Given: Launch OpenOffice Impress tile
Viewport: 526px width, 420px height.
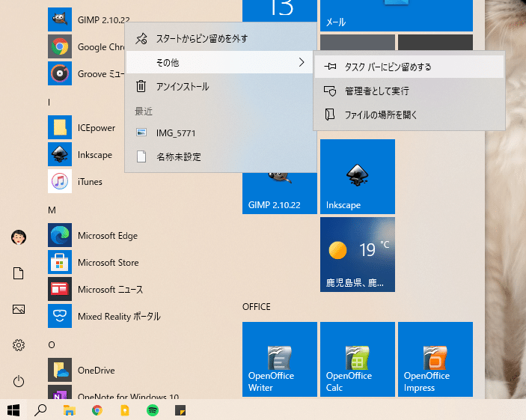Looking at the screenshot, I should tap(435, 359).
